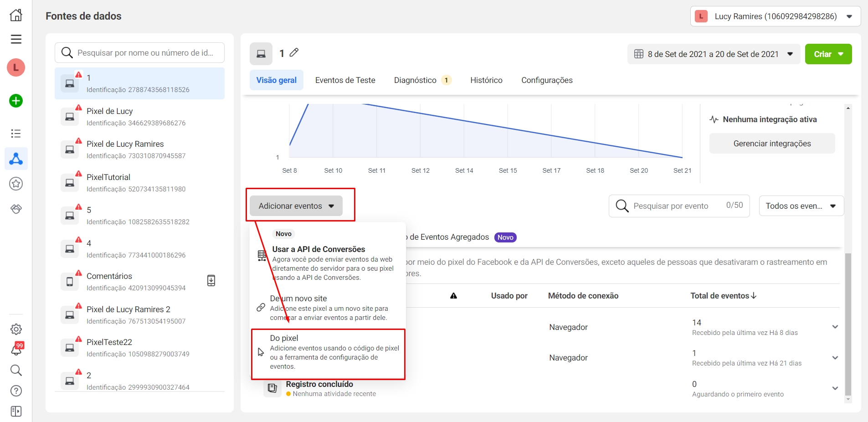Open the hamburger menu icon
This screenshot has width=868, height=422.
click(x=16, y=39)
